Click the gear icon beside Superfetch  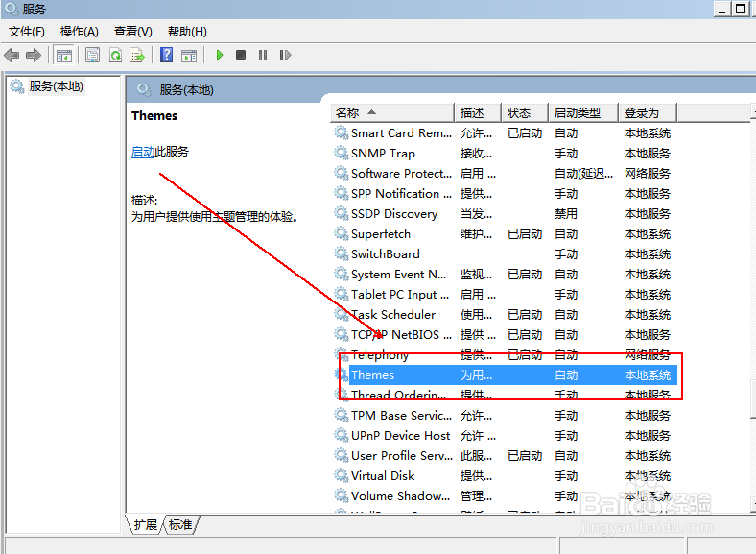pos(342,233)
